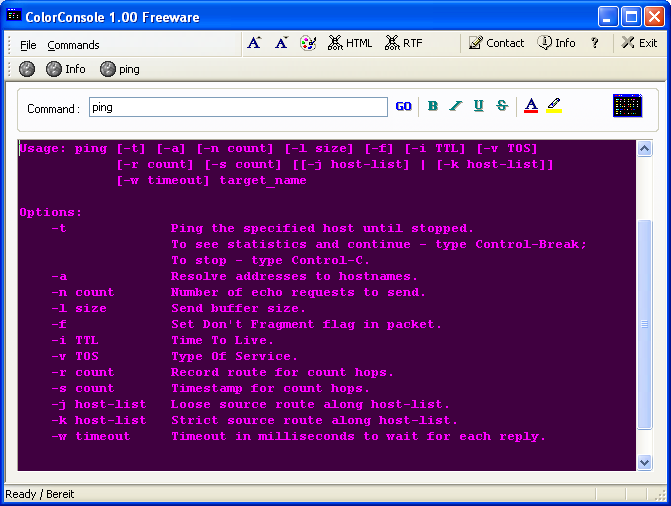The image size is (671, 506).
Task: Open the color palette icon in the toolbar
Action: pyautogui.click(x=308, y=43)
